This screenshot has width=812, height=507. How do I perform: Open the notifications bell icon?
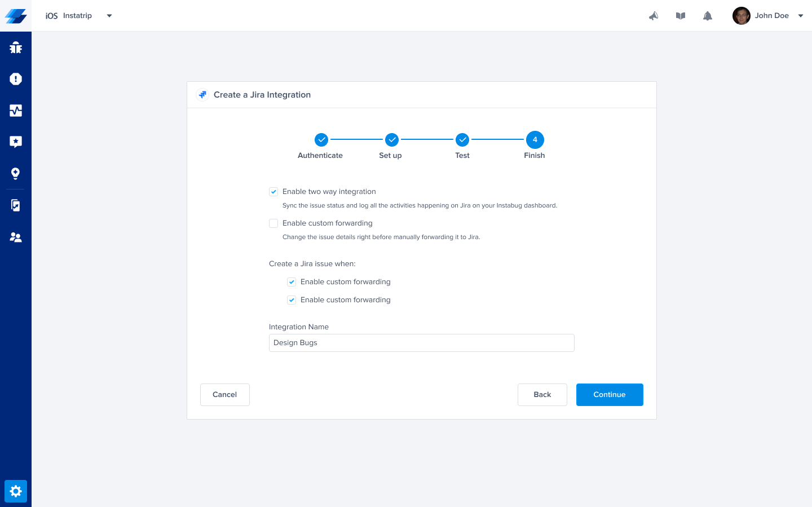708,16
